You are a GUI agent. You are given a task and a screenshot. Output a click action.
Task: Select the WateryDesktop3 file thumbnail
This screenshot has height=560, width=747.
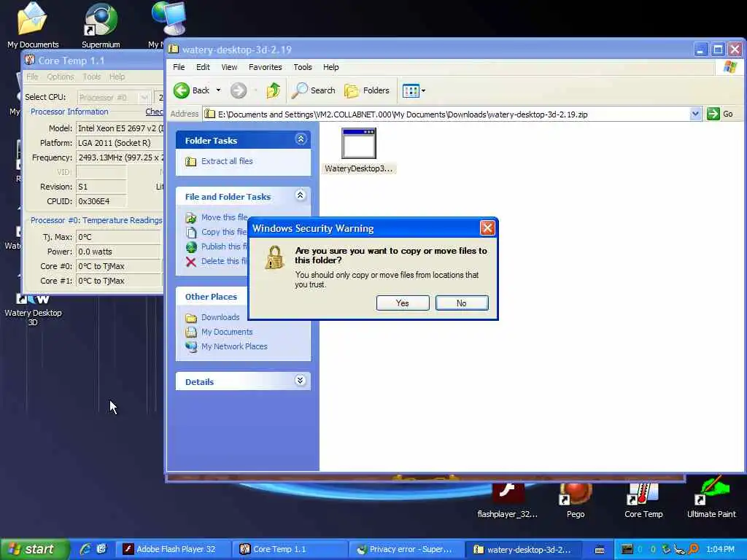coord(359,144)
